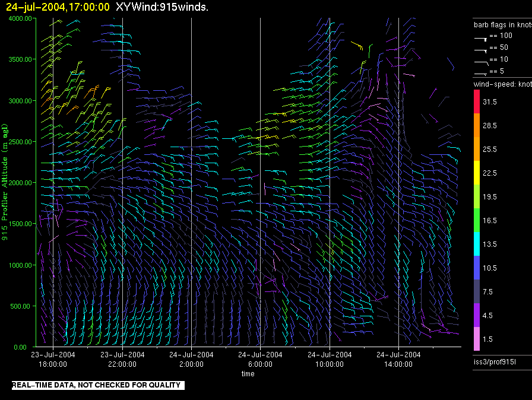Image resolution: width=532 pixels, height=400 pixels.
Task: Click the 24-Jul-2004 6:00:00 time label
Action: pos(260,359)
